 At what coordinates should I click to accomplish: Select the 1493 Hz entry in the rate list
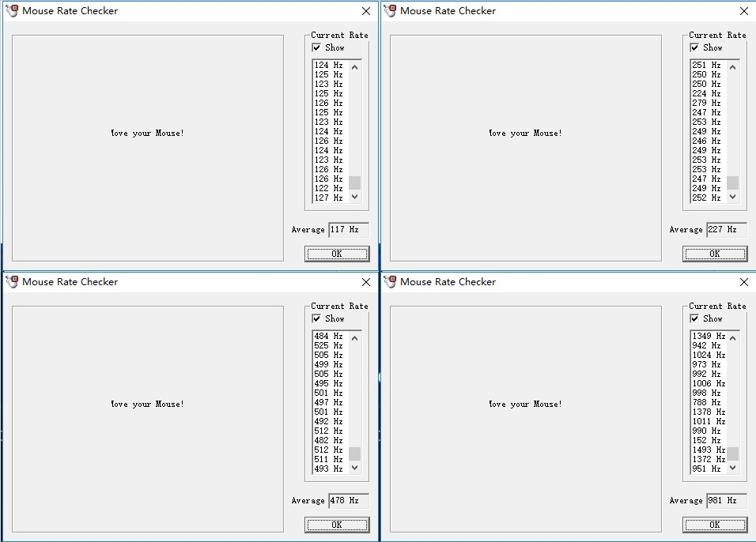coord(709,450)
